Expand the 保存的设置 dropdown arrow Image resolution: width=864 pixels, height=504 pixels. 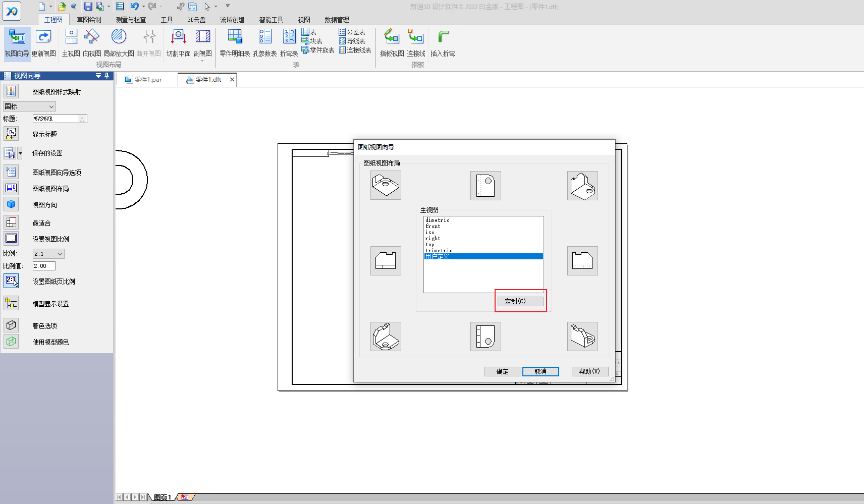(20, 153)
